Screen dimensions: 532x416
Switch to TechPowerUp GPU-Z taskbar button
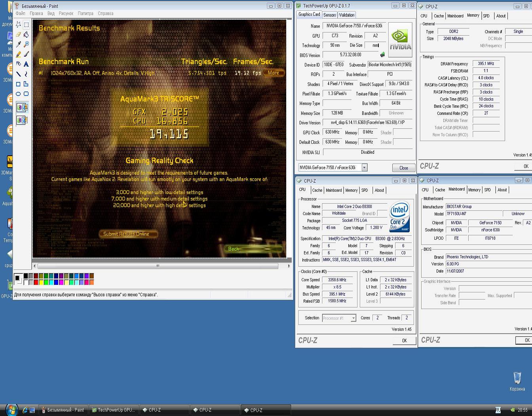[x=114, y=410]
